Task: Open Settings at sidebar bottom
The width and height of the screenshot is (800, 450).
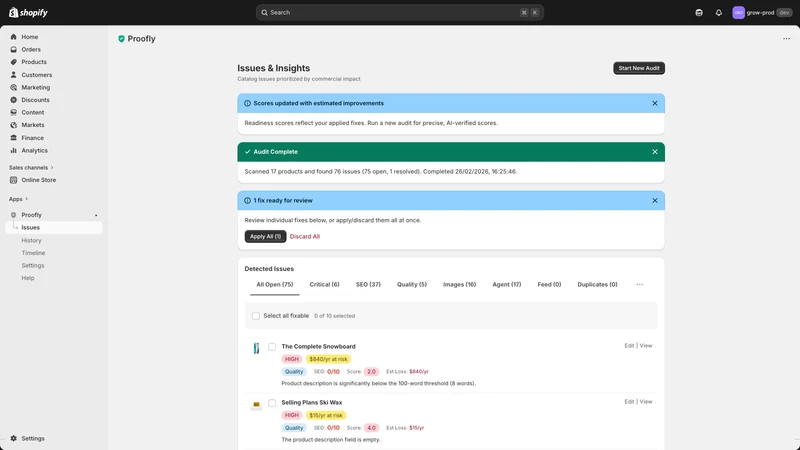Action: point(33,438)
